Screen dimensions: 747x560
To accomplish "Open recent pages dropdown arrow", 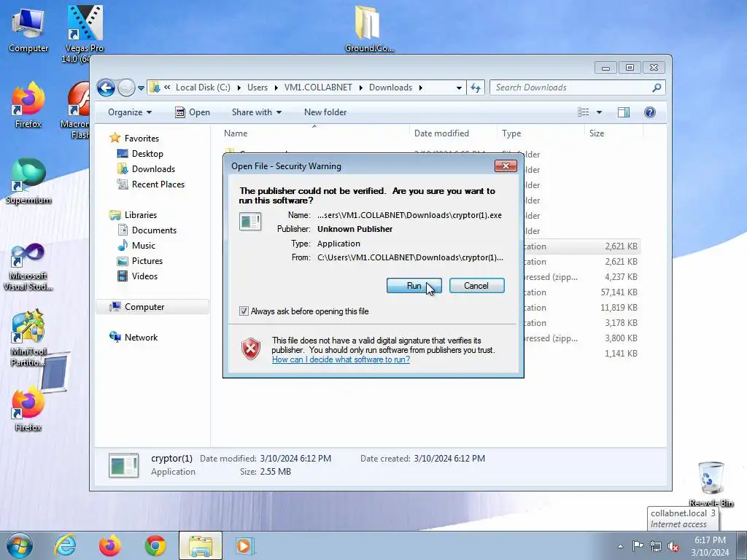I will pos(141,88).
